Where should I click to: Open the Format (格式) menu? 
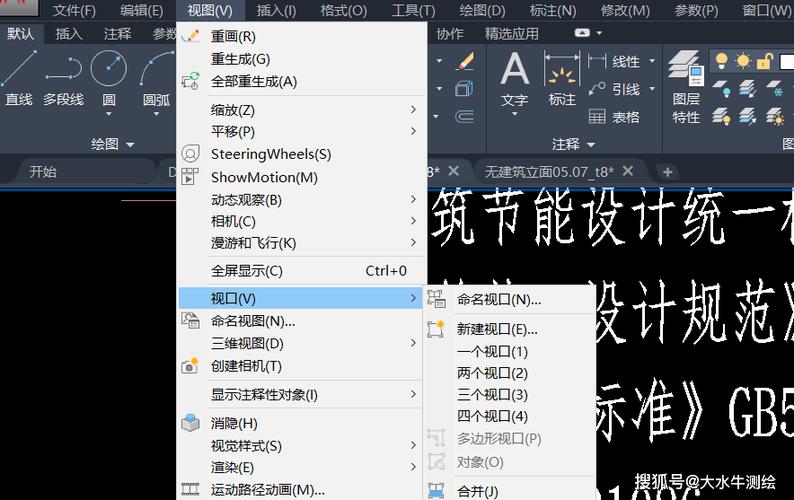coord(344,10)
